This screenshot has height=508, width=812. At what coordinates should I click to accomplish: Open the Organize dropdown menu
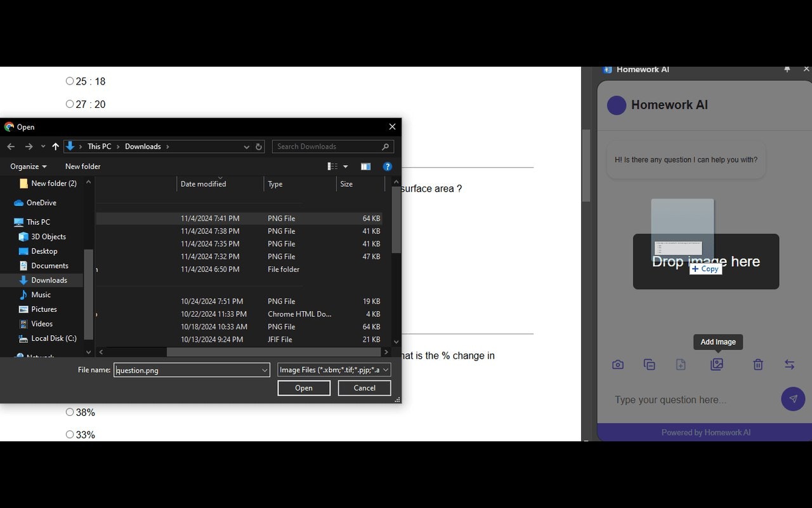click(29, 166)
